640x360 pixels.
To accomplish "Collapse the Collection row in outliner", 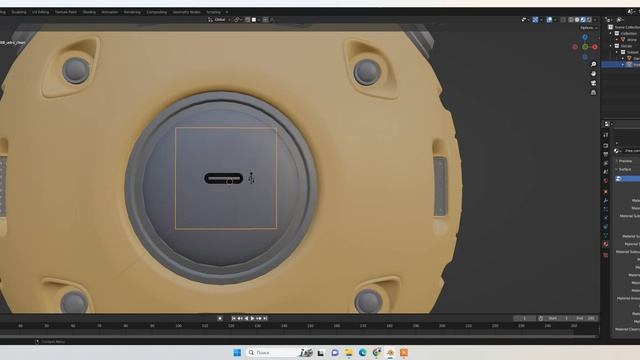I will [x=611, y=33].
